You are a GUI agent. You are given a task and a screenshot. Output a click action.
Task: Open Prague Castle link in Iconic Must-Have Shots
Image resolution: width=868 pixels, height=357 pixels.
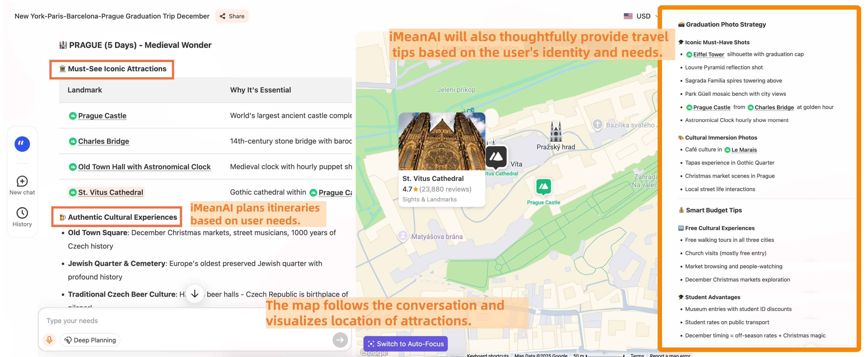click(x=712, y=107)
